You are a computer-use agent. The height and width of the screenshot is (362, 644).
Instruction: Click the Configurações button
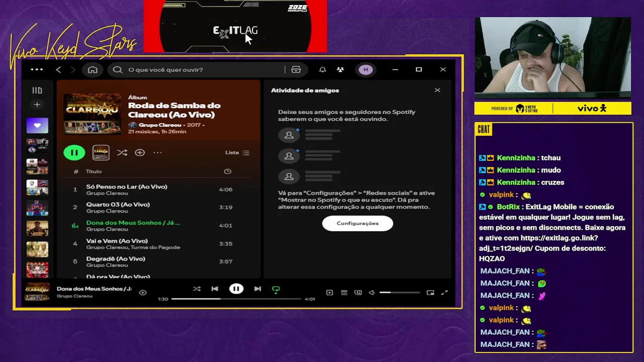pyautogui.click(x=358, y=223)
